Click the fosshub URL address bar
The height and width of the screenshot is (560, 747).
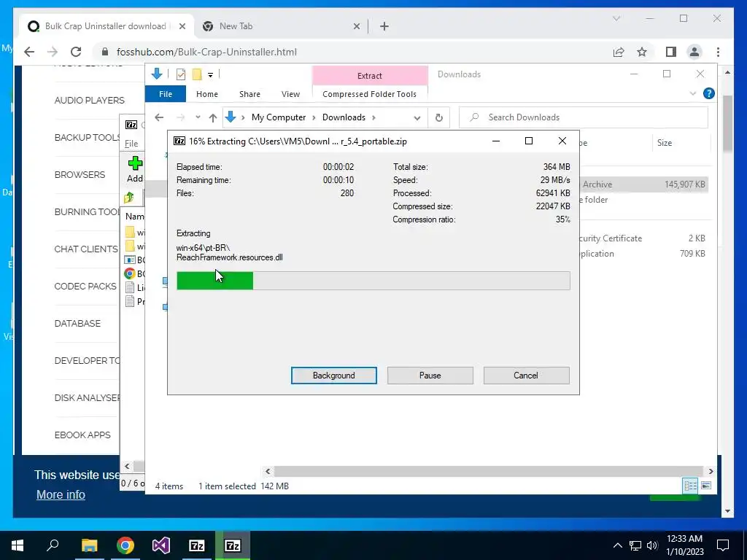tap(206, 52)
